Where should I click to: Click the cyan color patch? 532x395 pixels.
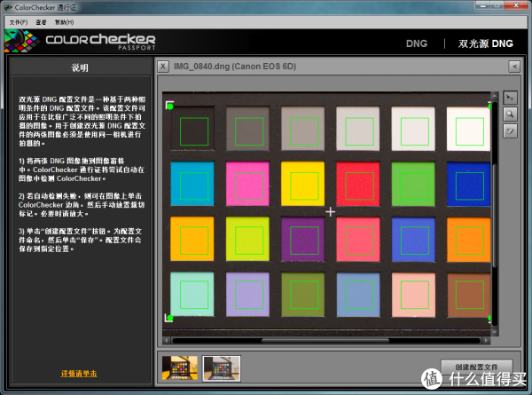[192, 184]
